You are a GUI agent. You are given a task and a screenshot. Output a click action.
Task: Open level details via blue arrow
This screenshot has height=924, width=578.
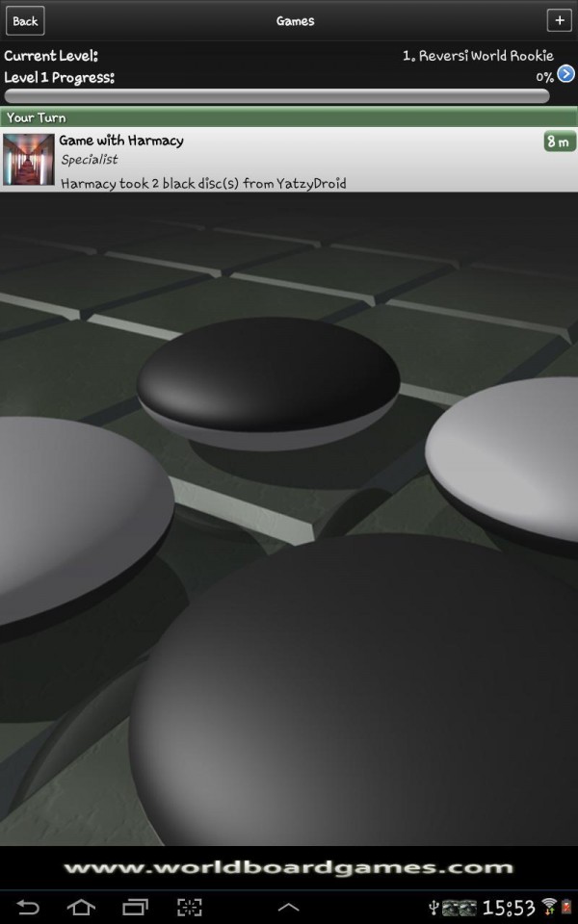click(x=566, y=74)
